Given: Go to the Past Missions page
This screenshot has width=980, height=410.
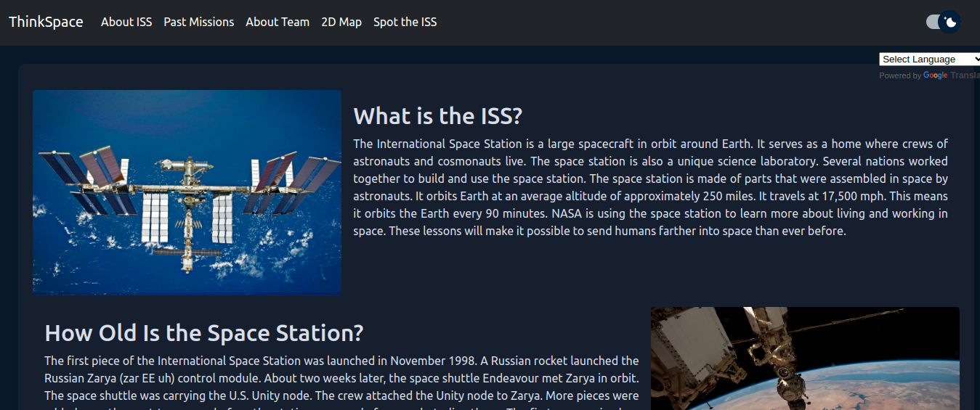Looking at the screenshot, I should pos(199,22).
